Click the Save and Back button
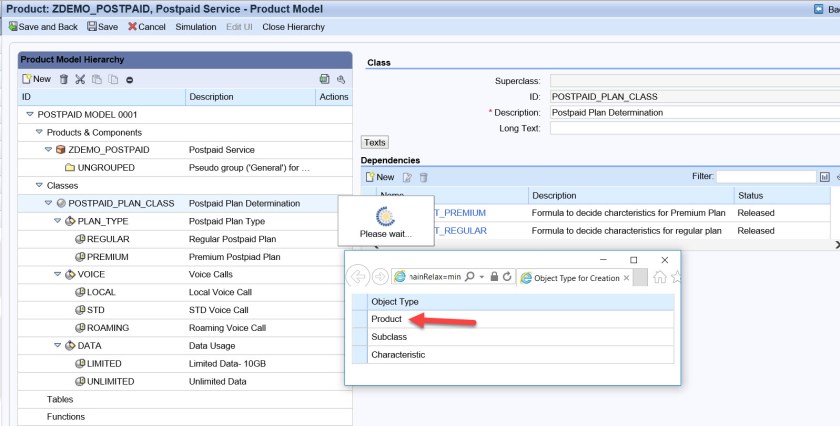 [43, 27]
